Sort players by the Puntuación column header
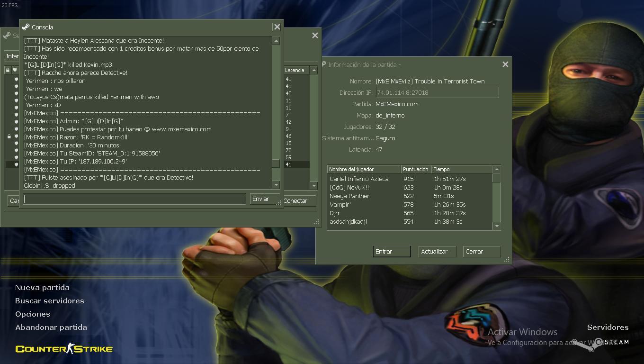The height and width of the screenshot is (364, 644). click(416, 169)
